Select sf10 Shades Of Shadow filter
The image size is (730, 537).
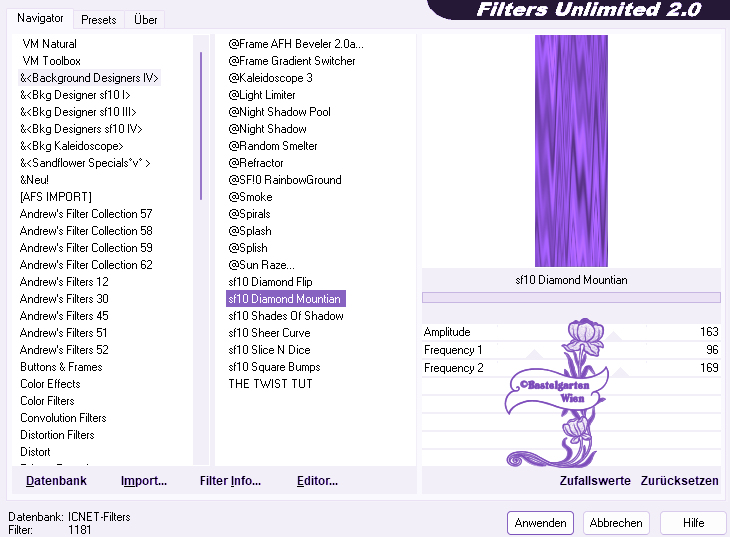(286, 316)
